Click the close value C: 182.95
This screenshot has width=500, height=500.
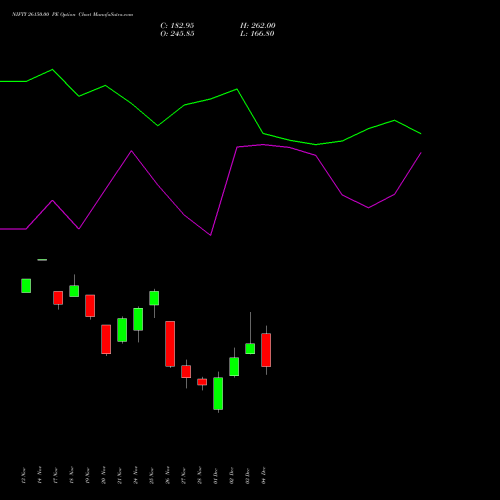(177, 26)
